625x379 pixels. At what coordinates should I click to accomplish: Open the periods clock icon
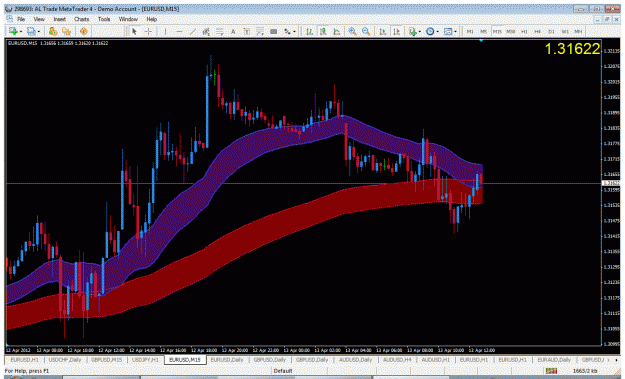pyautogui.click(x=430, y=31)
